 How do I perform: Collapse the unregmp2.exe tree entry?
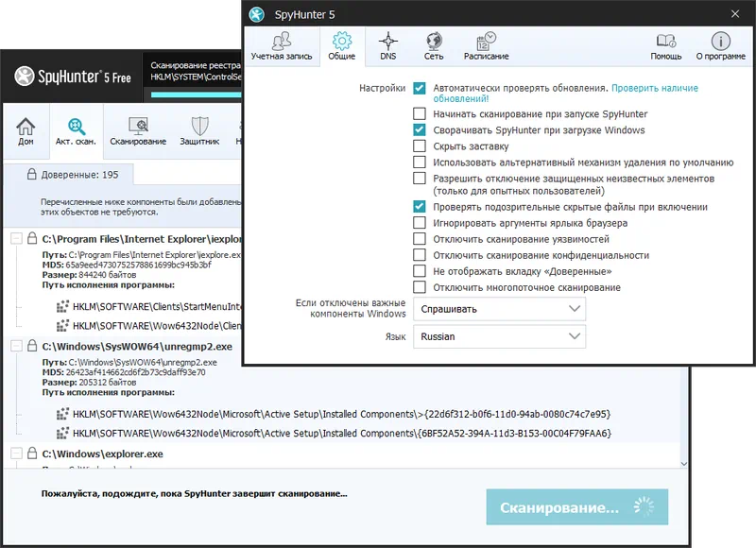pyautogui.click(x=16, y=346)
